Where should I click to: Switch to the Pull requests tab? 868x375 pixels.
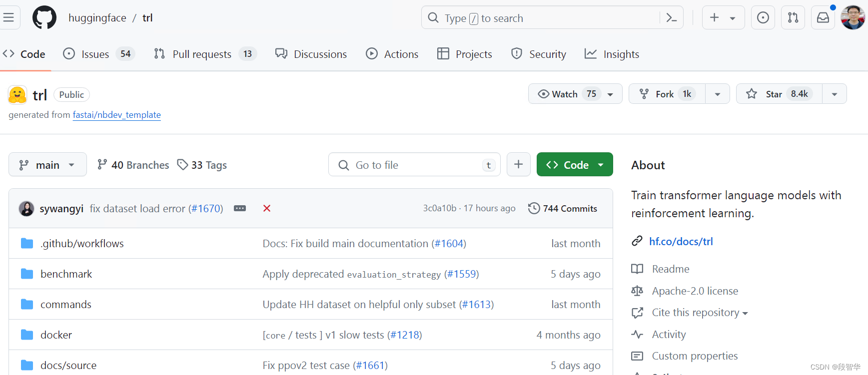[205, 54]
